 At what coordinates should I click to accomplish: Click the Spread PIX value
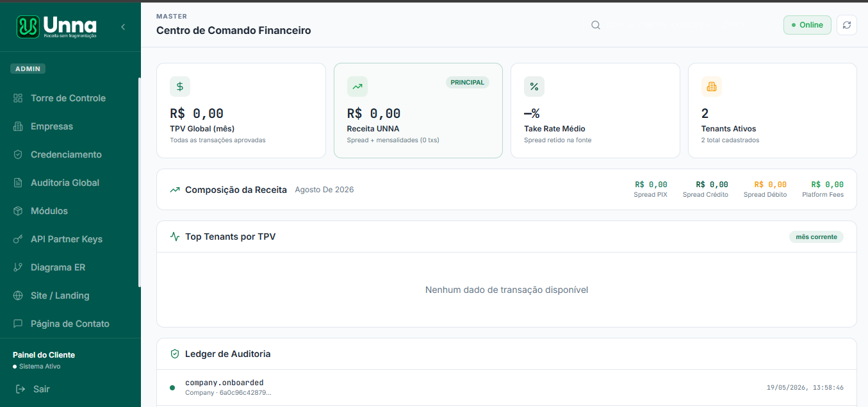651,185
